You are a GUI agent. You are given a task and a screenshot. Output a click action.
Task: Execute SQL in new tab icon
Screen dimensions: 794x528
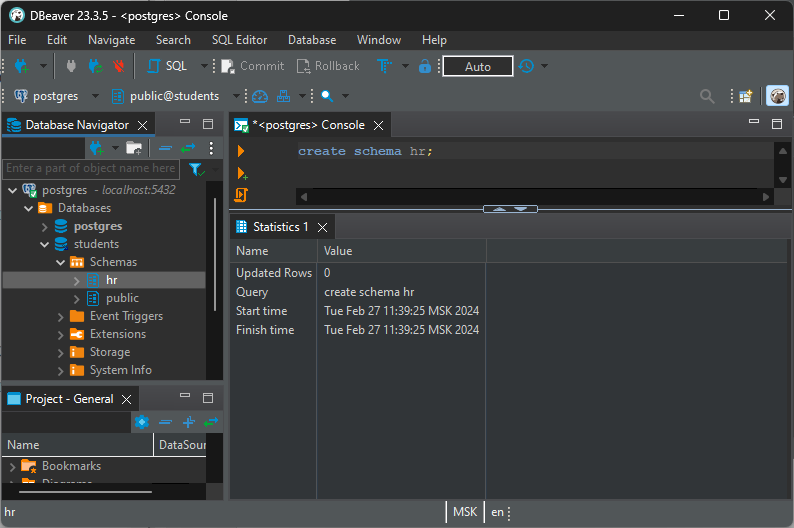[x=242, y=174]
